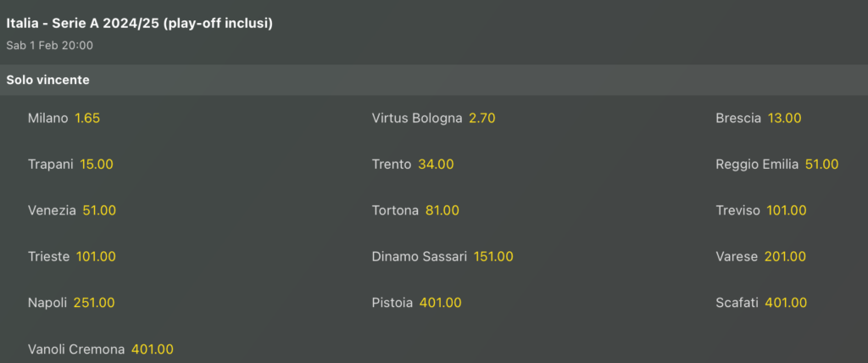Bet on Reggio Emilia at 51.00

(x=821, y=165)
